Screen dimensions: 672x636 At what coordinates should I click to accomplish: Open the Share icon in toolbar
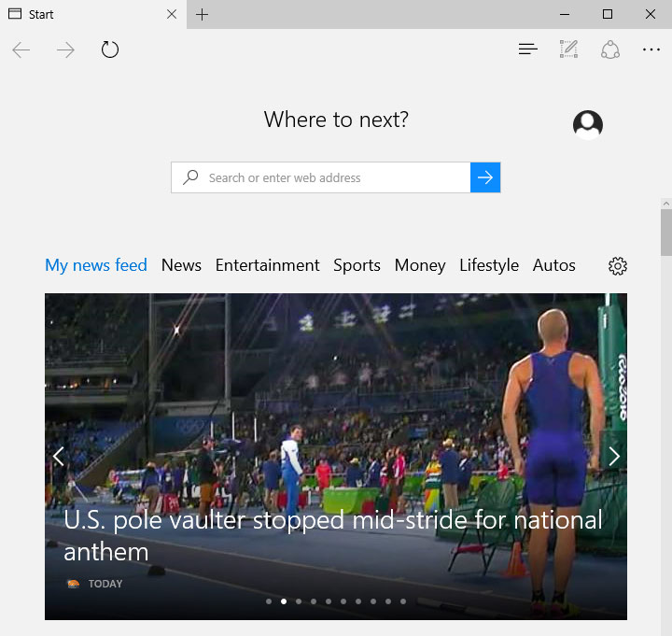point(610,49)
